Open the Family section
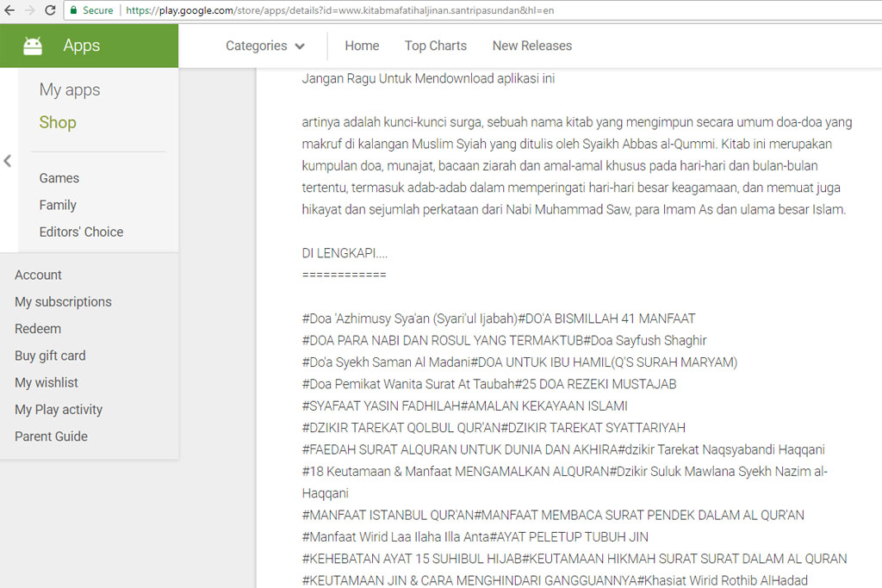Viewport: 882px width, 588px height. point(58,205)
